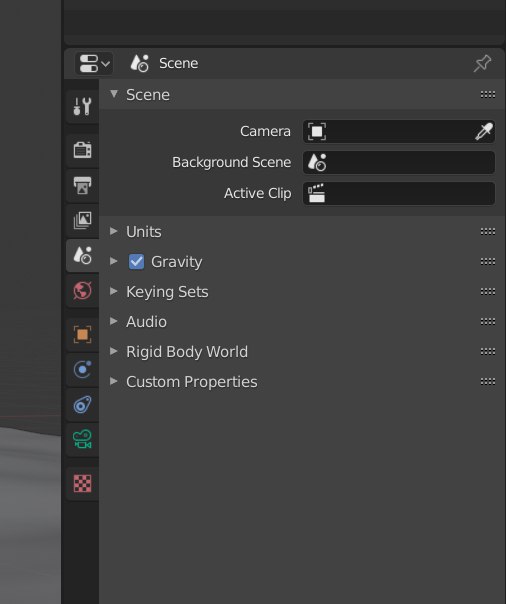Click the Active Clip field
This screenshot has width=506, height=604.
[399, 193]
